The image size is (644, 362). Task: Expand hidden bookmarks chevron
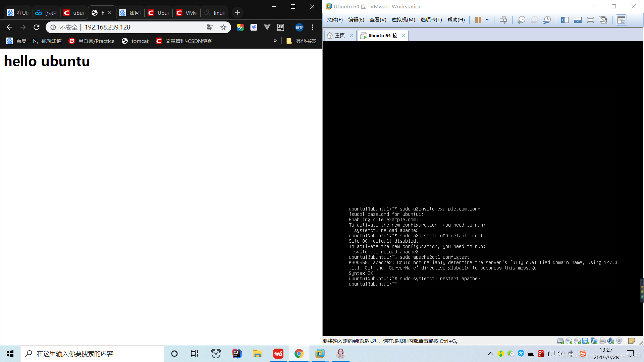coord(275,41)
